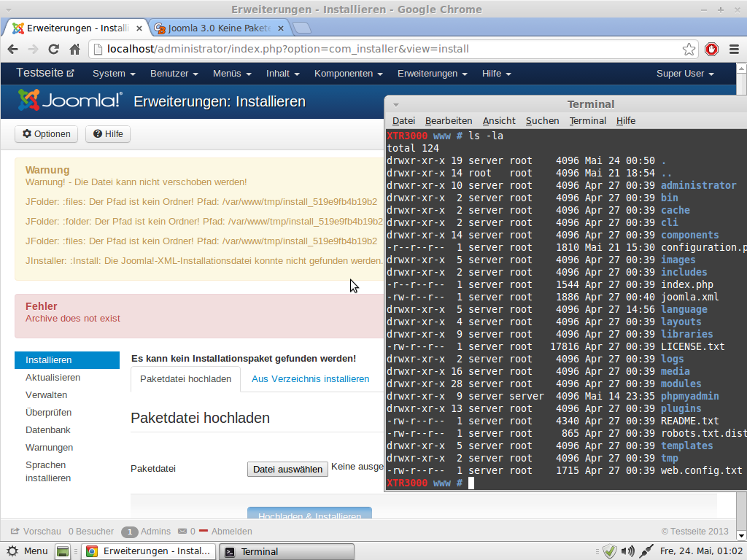Go back with the browser back arrow
This screenshot has width=747, height=560.
tap(13, 49)
